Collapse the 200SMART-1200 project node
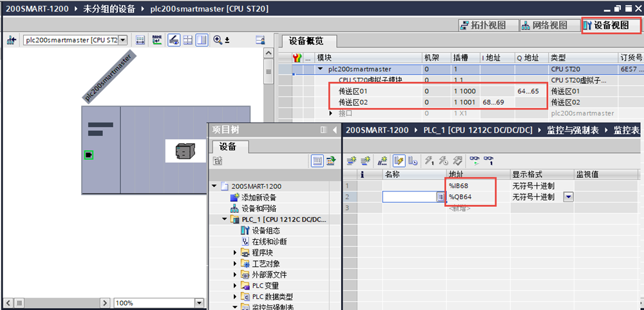644x310 pixels. 214,186
